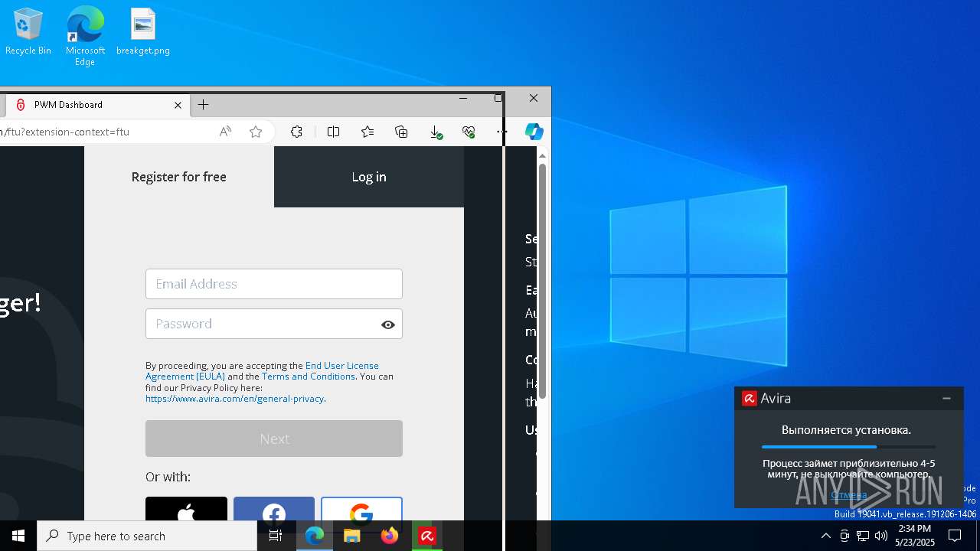The image size is (980, 551).
Task: Open Task View on the taskbar
Action: click(276, 536)
